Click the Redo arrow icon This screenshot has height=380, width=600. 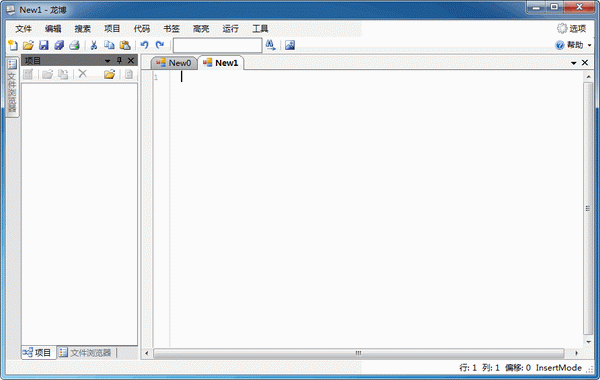click(x=160, y=45)
